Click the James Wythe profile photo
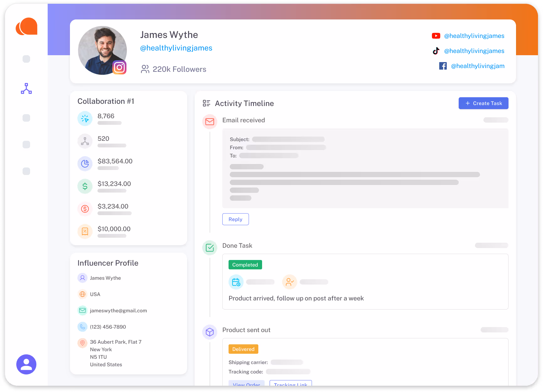543x392 pixels. (102, 50)
